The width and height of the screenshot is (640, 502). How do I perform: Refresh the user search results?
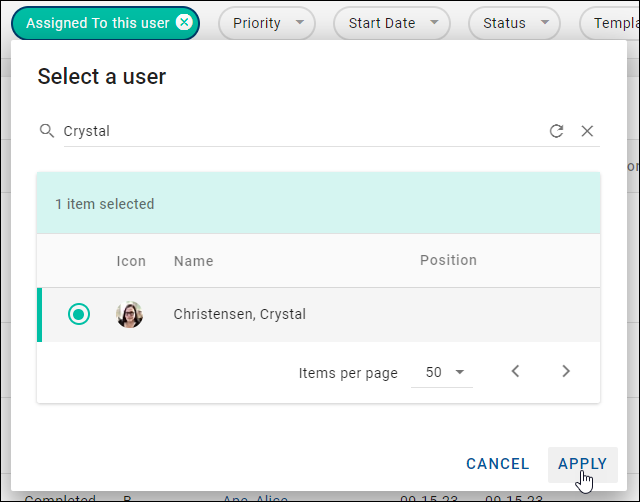557,131
